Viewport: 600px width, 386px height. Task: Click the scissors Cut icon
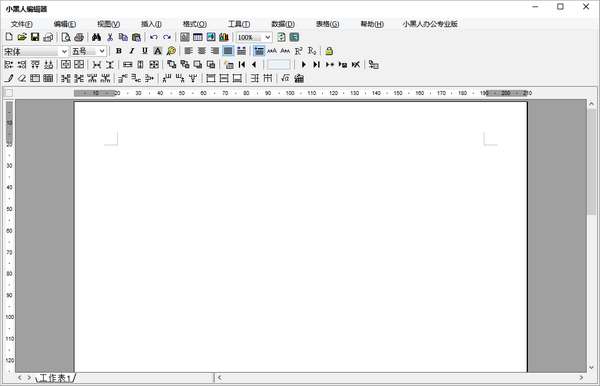(110, 37)
